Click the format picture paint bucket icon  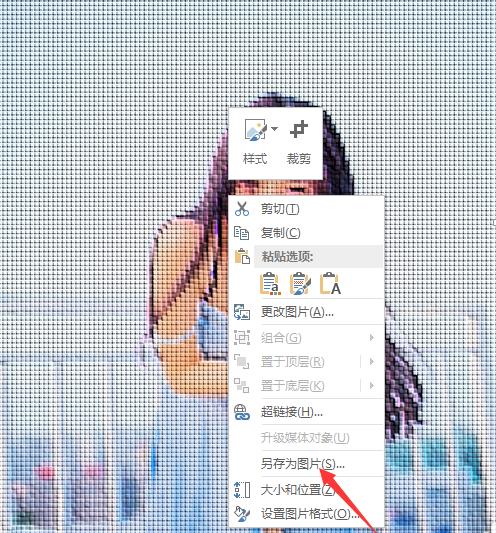click(242, 514)
